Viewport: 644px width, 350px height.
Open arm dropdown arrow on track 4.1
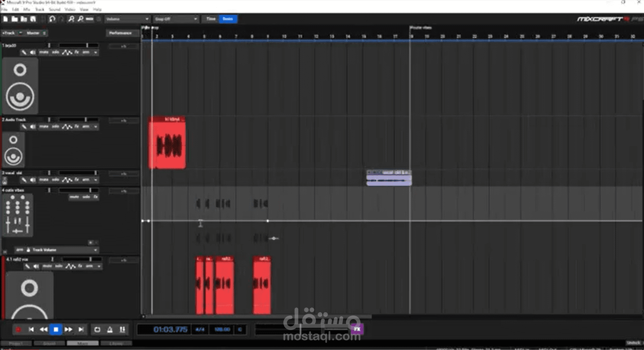[x=99, y=267]
